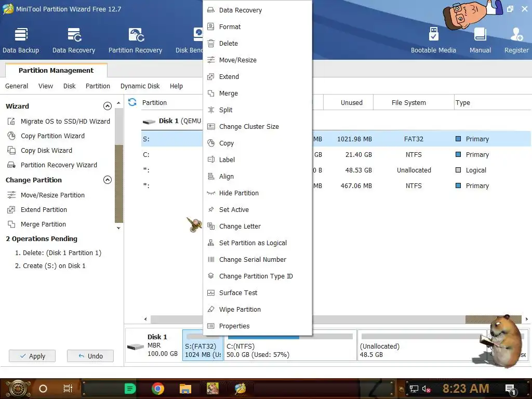Image resolution: width=532 pixels, height=399 pixels.
Task: Choose Copy in context menu
Action: (x=257, y=143)
